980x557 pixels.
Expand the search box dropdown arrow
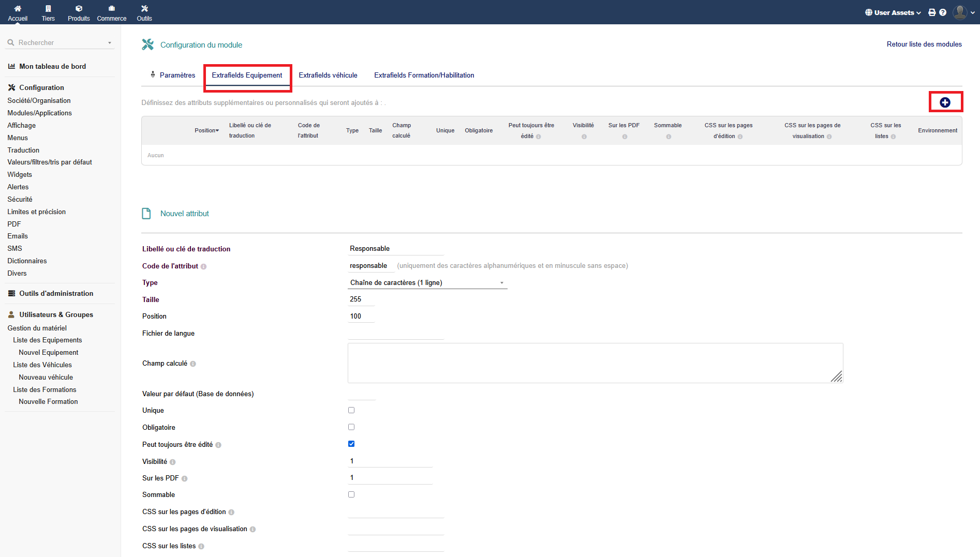110,43
